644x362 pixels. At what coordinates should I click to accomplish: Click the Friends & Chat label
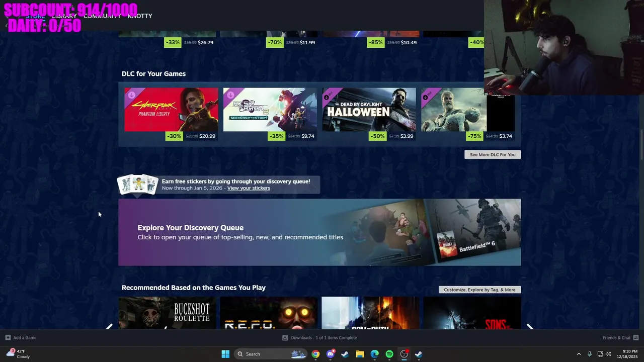tap(616, 338)
